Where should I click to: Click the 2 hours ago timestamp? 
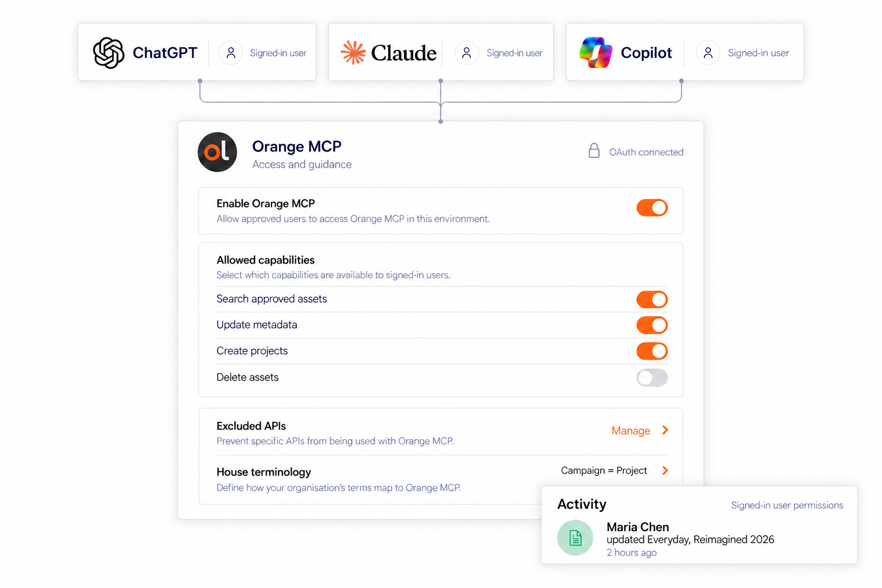click(632, 552)
